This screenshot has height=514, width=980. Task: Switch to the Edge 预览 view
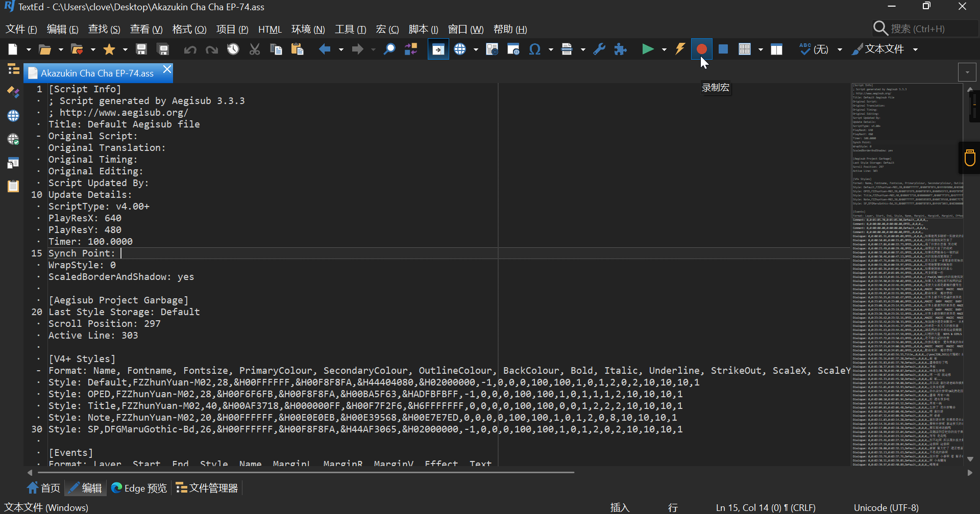click(139, 488)
